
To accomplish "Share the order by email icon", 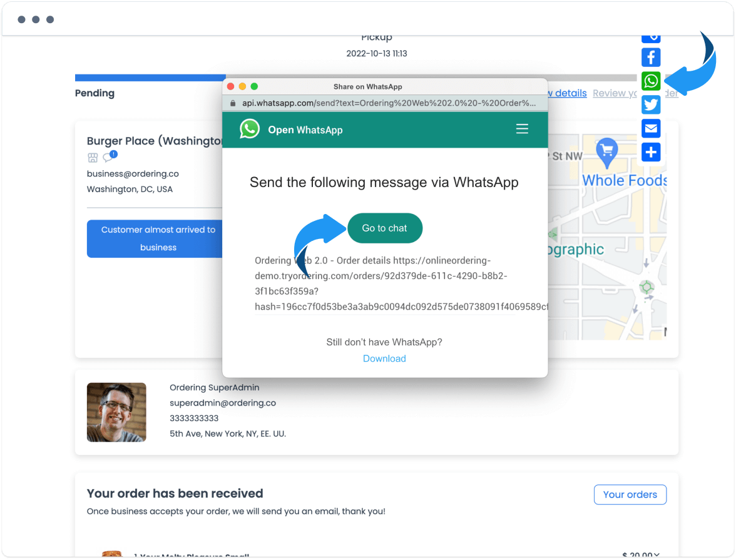I will [x=651, y=129].
